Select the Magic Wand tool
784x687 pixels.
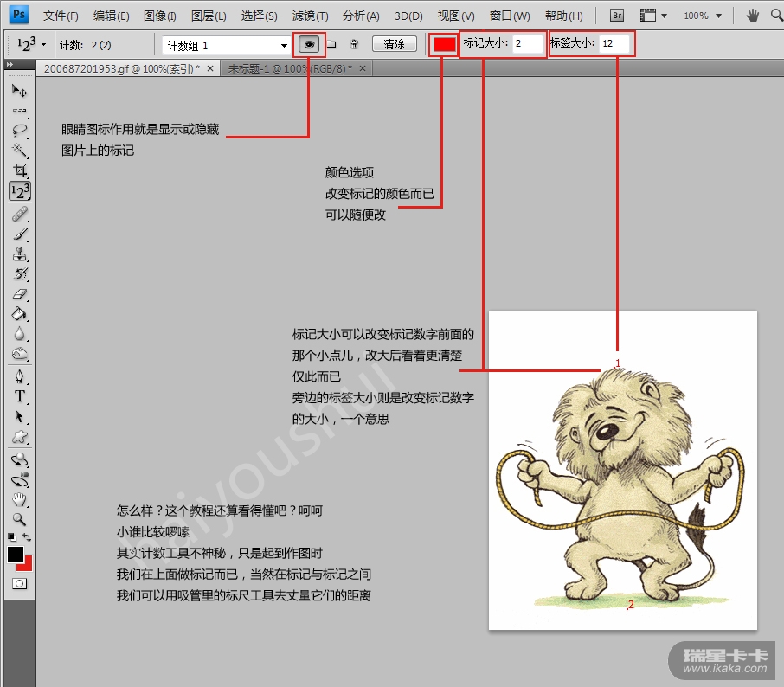20,150
